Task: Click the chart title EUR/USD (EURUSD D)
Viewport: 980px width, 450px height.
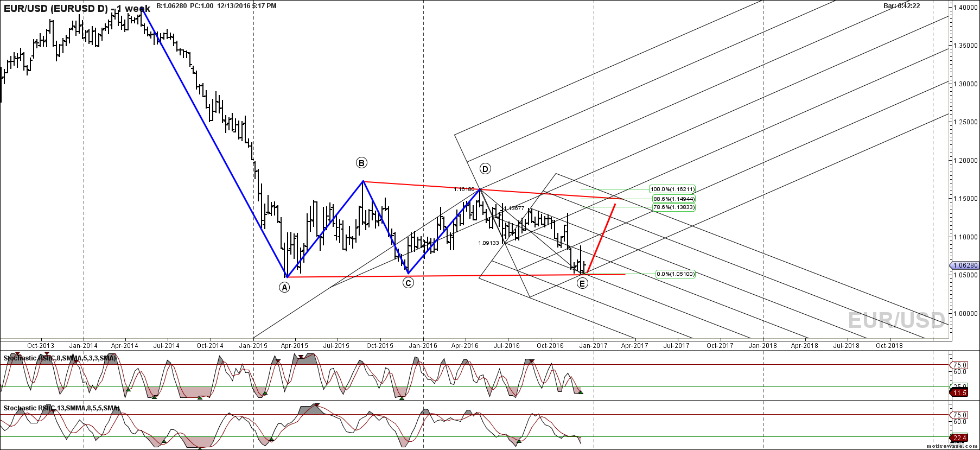Action: pyautogui.click(x=56, y=9)
